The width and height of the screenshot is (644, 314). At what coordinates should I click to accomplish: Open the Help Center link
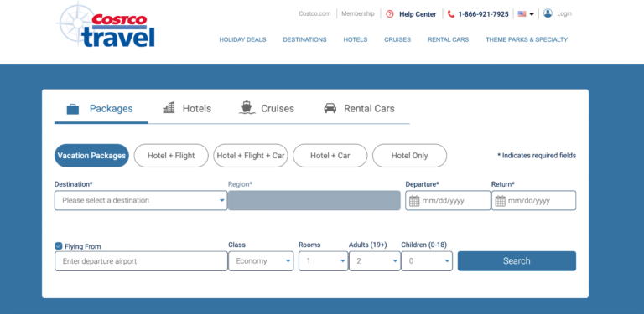(418, 14)
